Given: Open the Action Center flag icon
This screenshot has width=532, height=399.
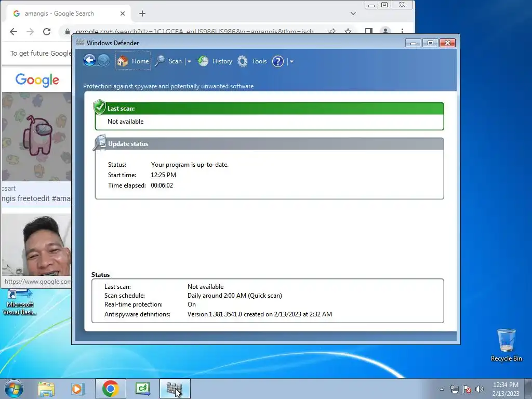Looking at the screenshot, I should (x=467, y=389).
